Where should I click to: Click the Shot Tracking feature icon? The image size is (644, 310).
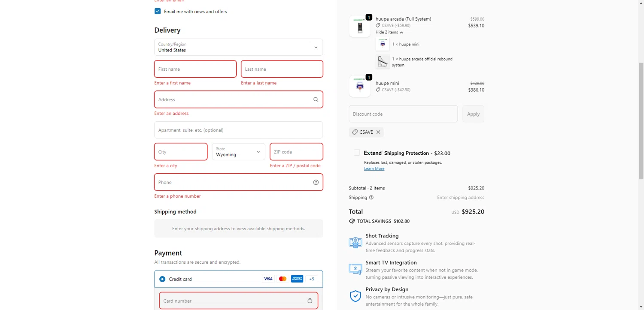(x=355, y=242)
